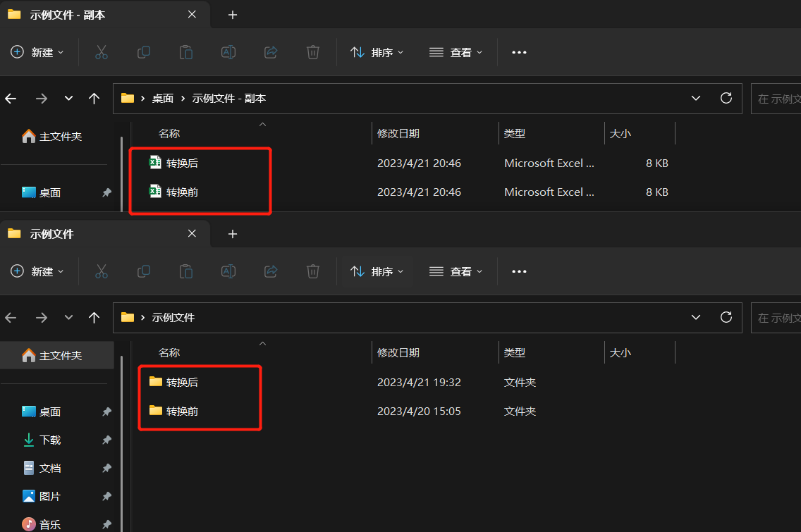
Task: Click the 示例文件 - 副本 tab label
Action: click(x=67, y=13)
